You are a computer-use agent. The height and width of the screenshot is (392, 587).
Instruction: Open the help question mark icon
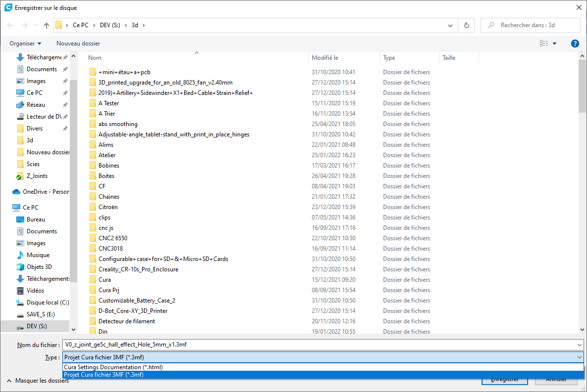point(575,44)
